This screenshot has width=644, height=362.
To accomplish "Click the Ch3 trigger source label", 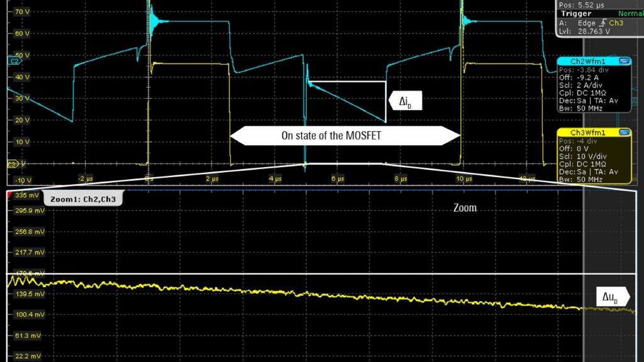I will pos(616,23).
